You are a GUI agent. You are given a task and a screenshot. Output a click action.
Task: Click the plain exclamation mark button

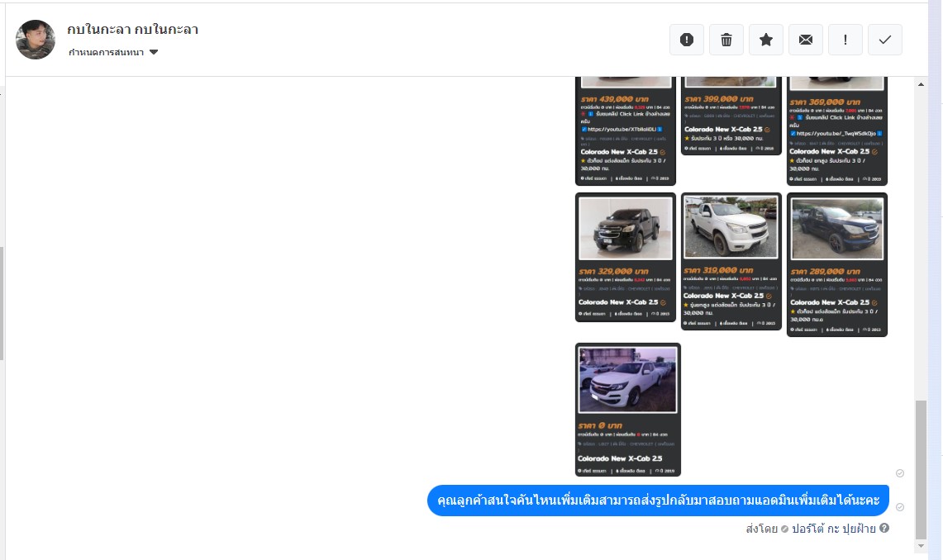(845, 40)
